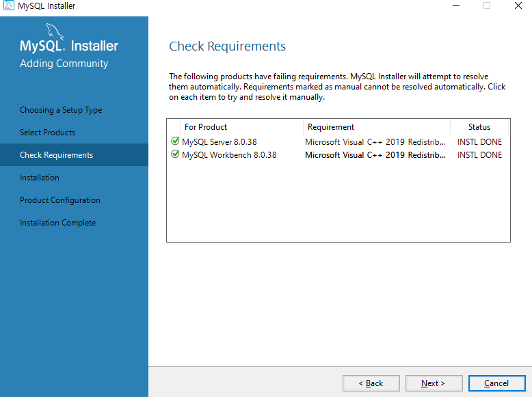Sort by the For Product column header
The width and height of the screenshot is (532, 397).
[x=241, y=127]
